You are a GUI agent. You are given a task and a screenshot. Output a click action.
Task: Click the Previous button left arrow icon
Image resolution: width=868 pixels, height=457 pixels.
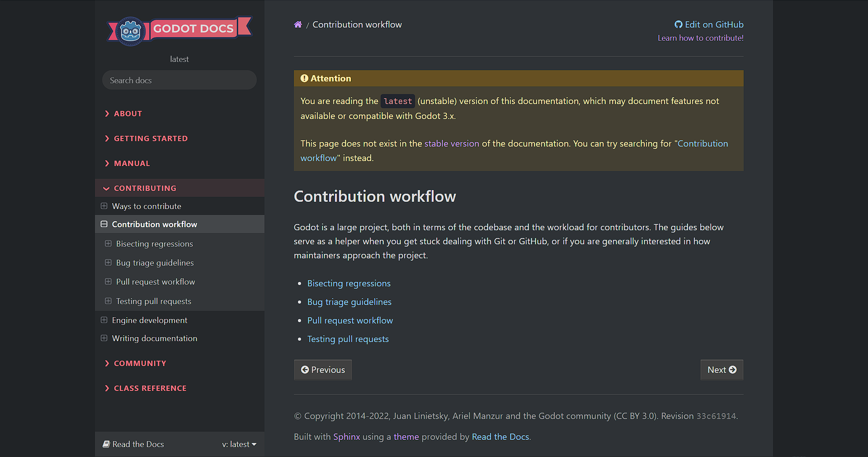[305, 370]
